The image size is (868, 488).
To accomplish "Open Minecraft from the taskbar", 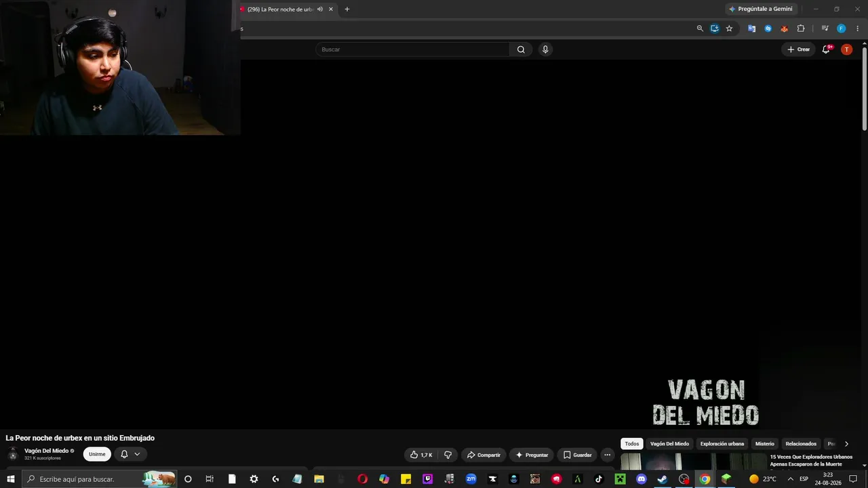I will pyautogui.click(x=620, y=479).
